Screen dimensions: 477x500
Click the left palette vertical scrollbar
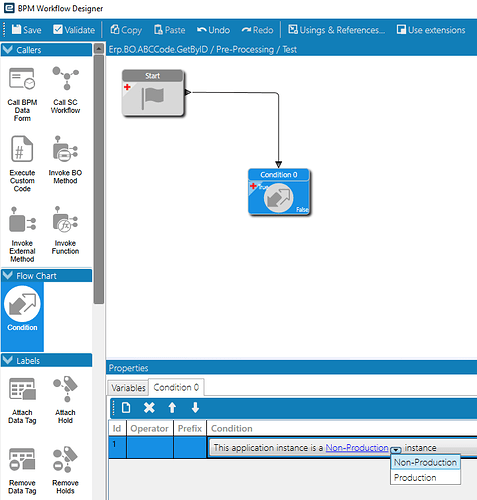coord(99,180)
